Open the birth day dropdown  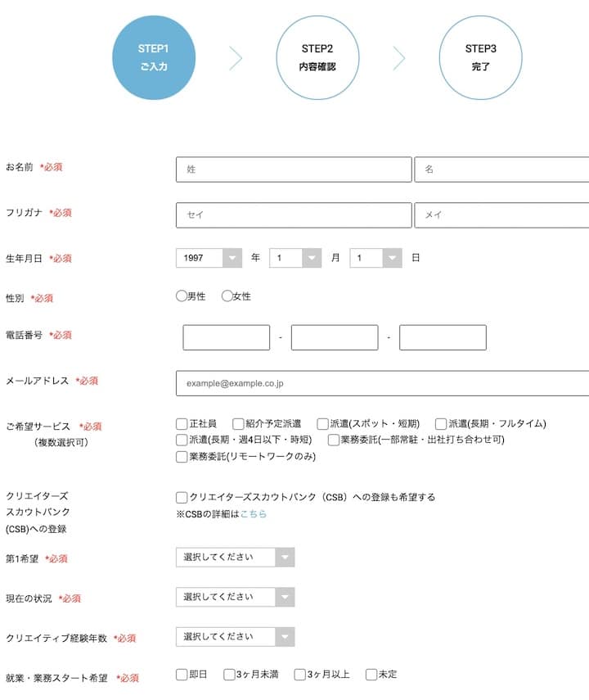[x=375, y=258]
